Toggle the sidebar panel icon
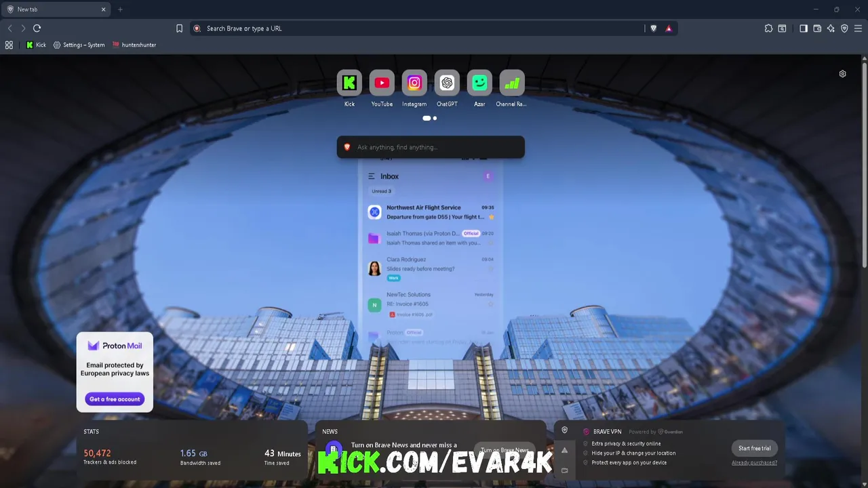Viewport: 868px width, 488px height. pyautogui.click(x=804, y=28)
